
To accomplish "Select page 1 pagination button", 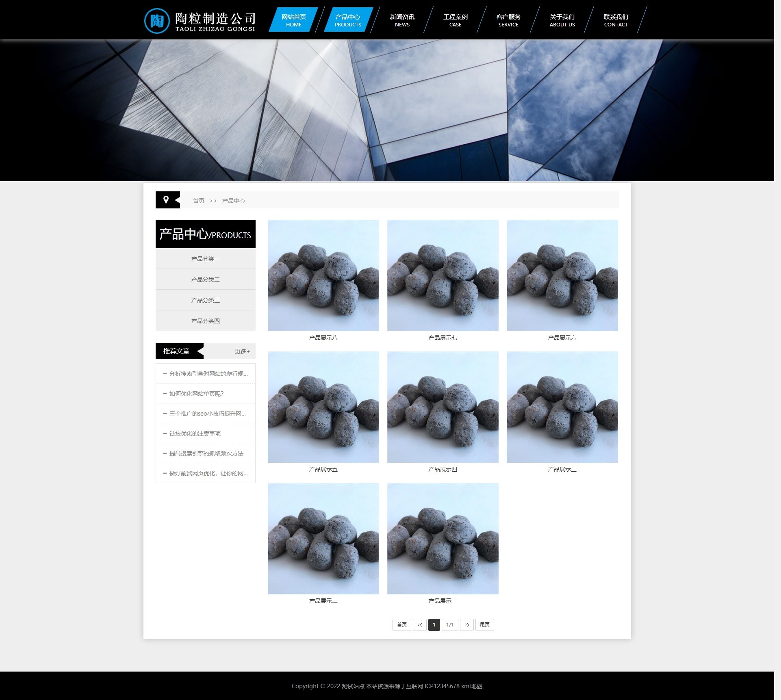I will 434,625.
